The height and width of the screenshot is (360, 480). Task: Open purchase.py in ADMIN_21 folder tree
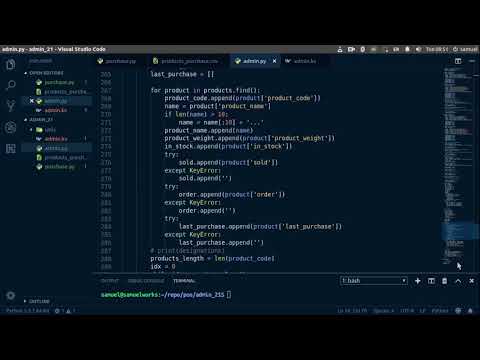[59, 166]
